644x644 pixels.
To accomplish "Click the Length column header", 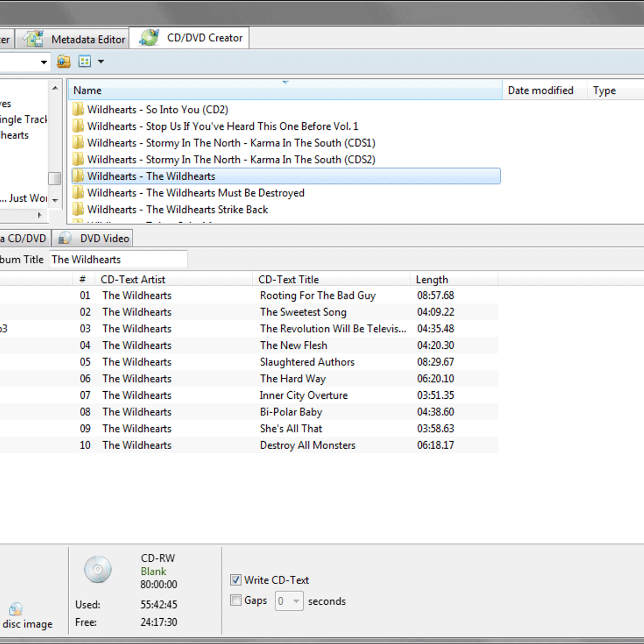I will click(454, 280).
